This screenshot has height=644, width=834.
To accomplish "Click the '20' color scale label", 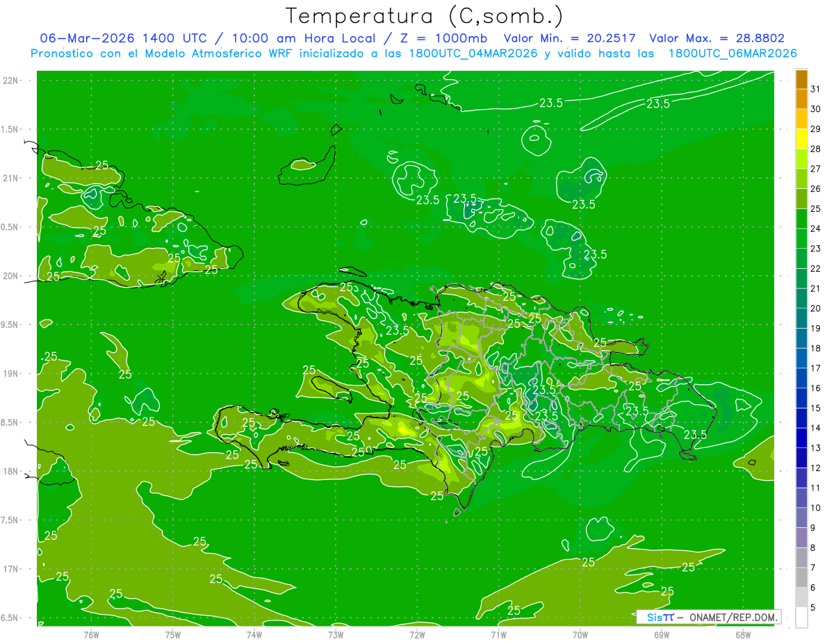I will point(816,308).
